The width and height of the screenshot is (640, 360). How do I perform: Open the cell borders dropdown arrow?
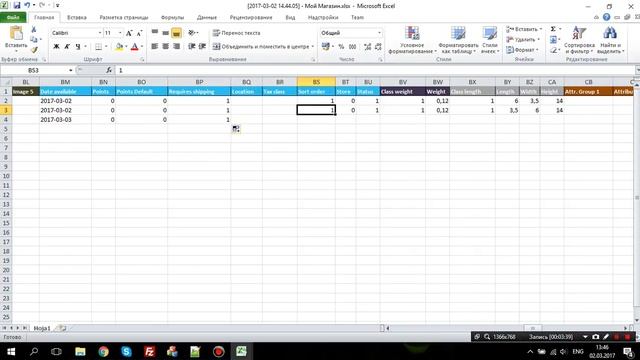(106, 47)
